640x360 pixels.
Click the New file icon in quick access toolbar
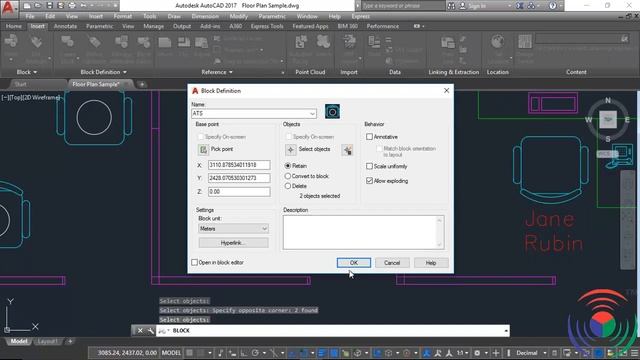(27, 6)
